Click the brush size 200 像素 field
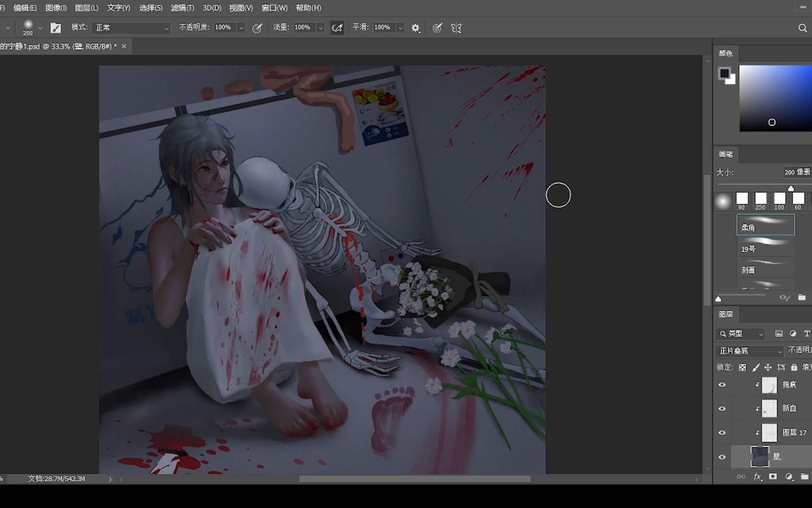This screenshot has height=508, width=812. click(797, 172)
